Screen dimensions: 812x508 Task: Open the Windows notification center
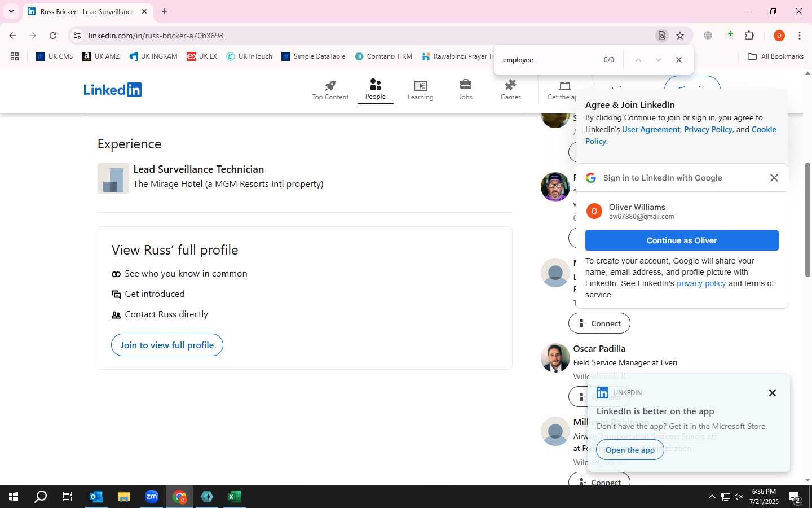[795, 497]
